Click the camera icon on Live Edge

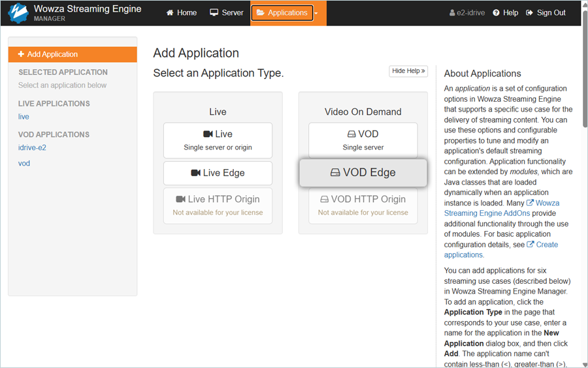pyautogui.click(x=196, y=173)
